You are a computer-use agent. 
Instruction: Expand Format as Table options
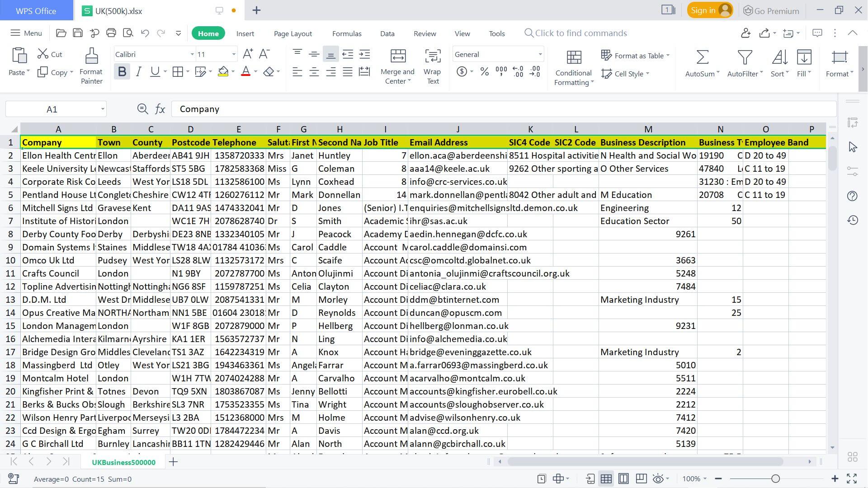pyautogui.click(x=668, y=56)
